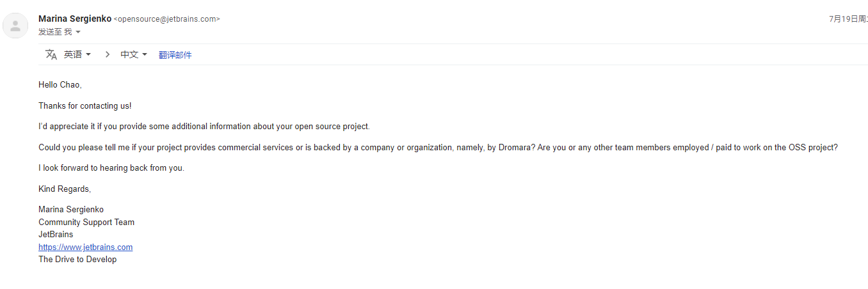
Task: Click the paragraph asking about Dromara backing
Action: coord(438,148)
